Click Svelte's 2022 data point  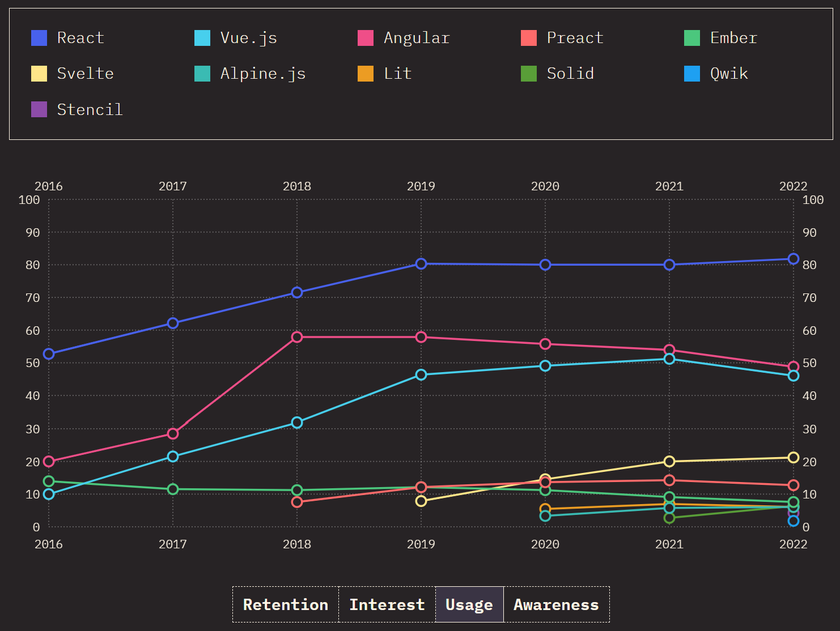pyautogui.click(x=794, y=458)
